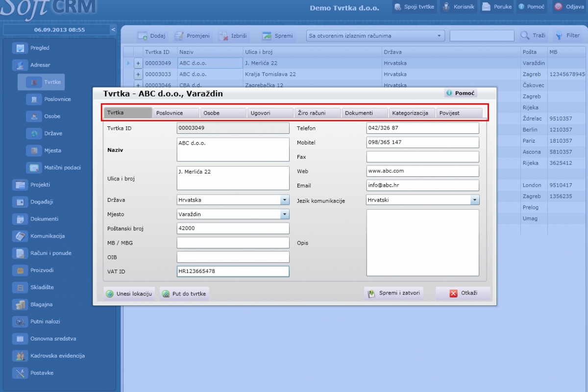
Task: Click the Email field with info@abc.hr
Action: click(422, 185)
